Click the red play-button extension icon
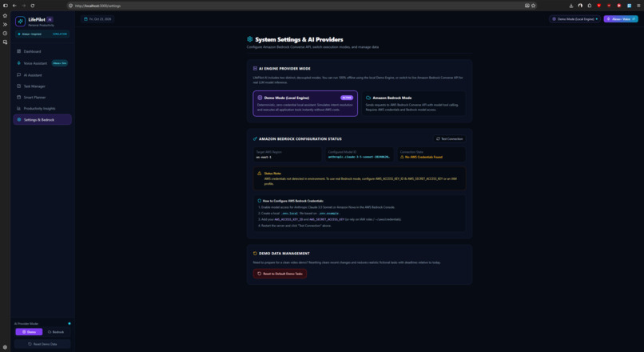Screen dimensions: 644x352 point(619,6)
